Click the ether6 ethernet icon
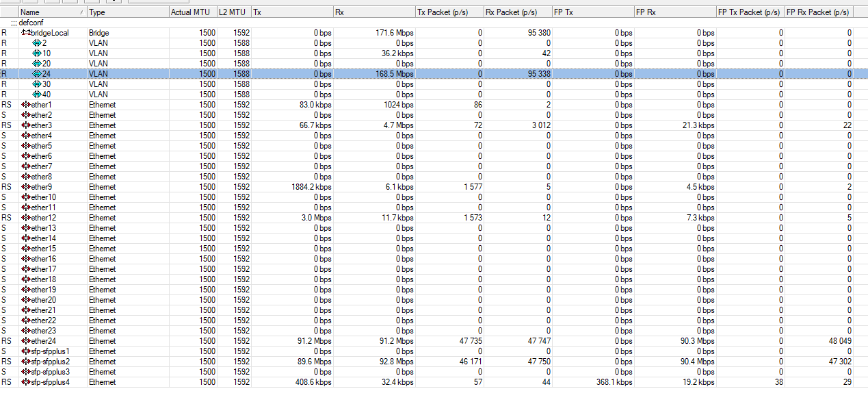 (x=26, y=156)
